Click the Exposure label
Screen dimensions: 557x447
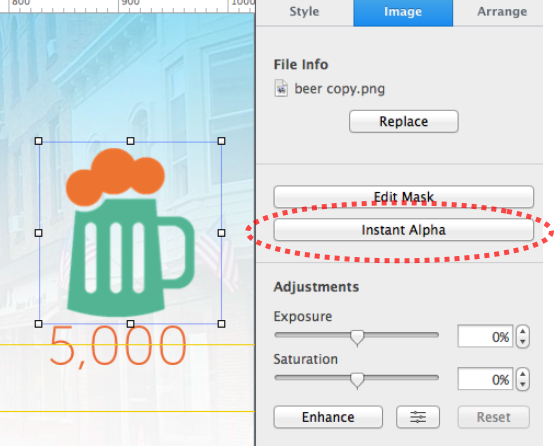[x=303, y=317]
